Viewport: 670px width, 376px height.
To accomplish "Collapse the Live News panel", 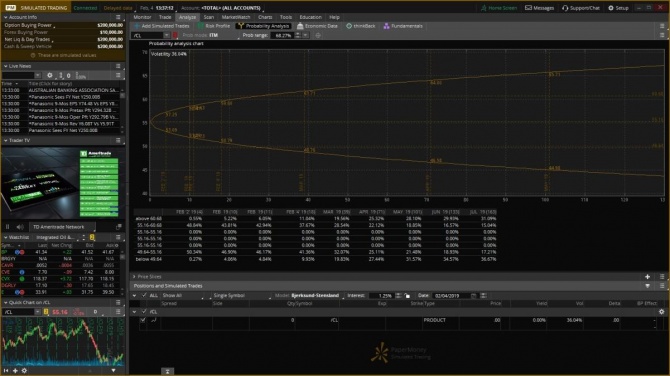I will click(6, 66).
